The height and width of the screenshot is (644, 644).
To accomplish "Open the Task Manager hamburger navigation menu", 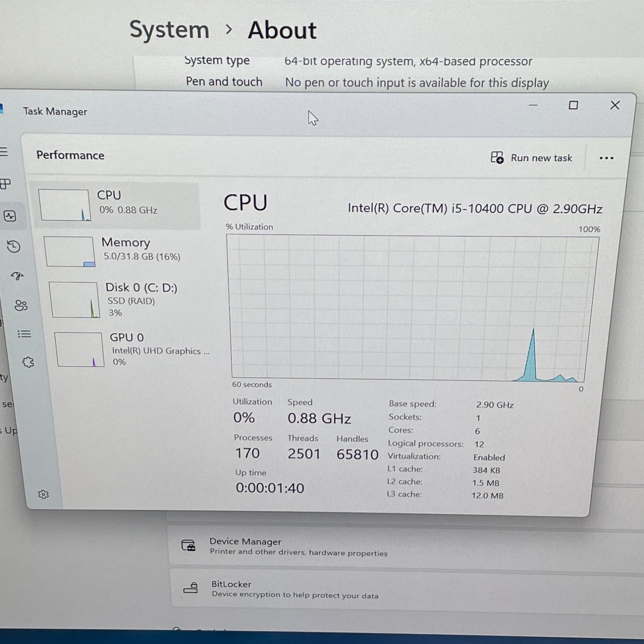I will 4,152.
